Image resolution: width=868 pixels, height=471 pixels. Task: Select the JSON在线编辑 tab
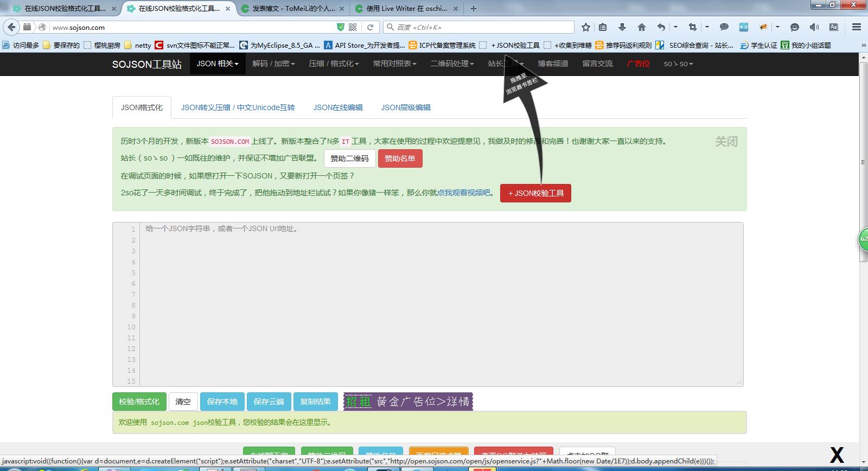point(338,107)
